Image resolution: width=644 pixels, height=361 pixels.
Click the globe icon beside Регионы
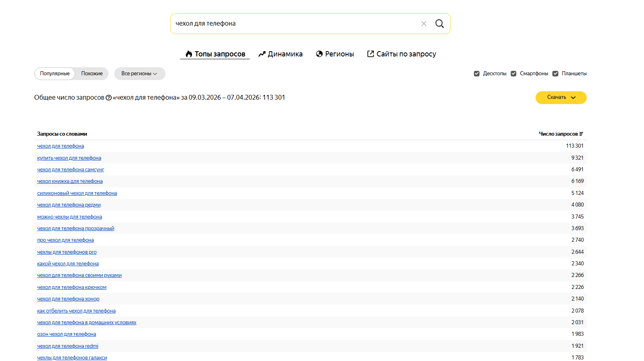[x=319, y=54]
